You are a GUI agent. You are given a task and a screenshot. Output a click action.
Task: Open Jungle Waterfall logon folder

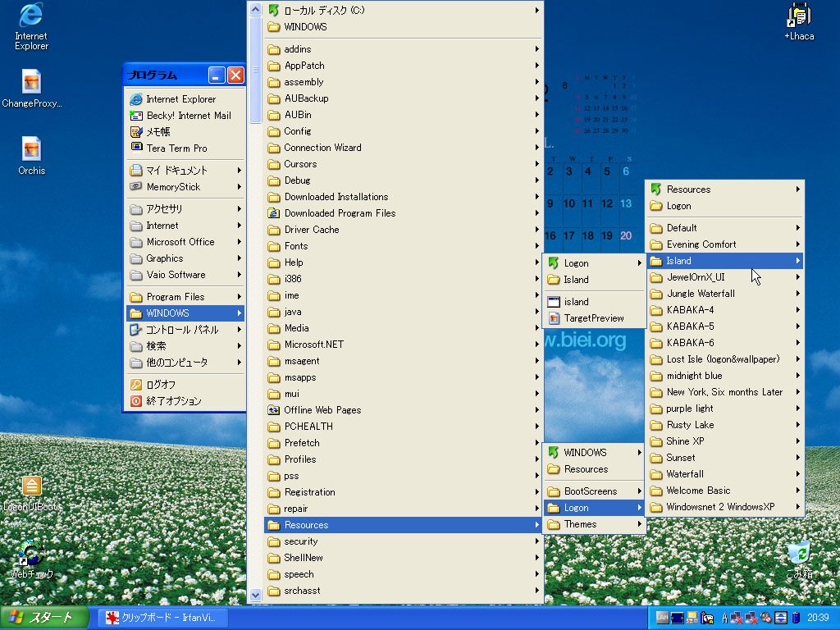(725, 294)
